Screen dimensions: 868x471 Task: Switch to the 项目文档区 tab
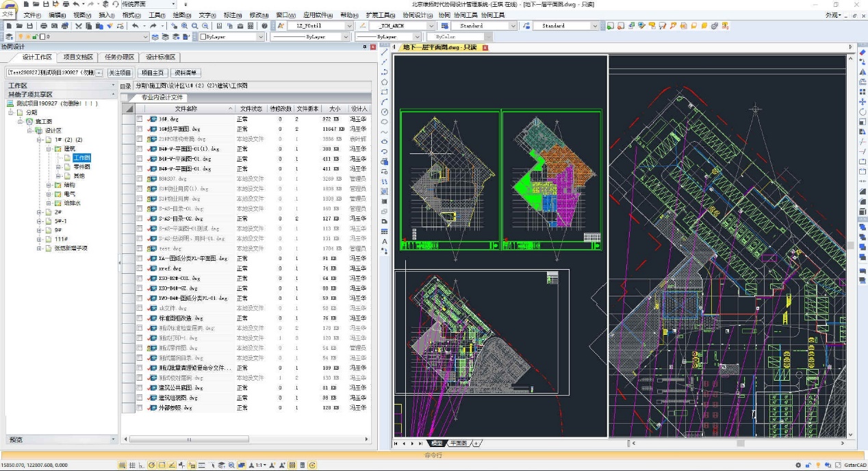click(78, 58)
